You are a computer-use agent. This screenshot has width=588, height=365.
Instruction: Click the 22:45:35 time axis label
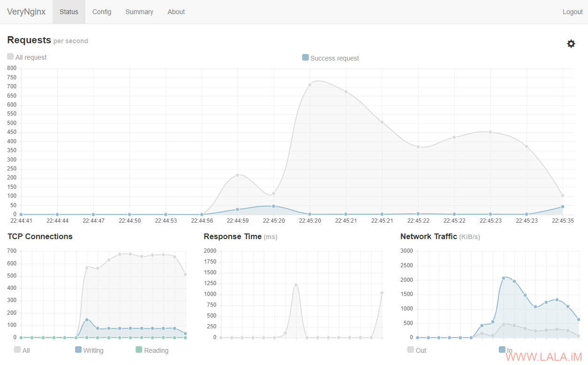click(x=563, y=220)
